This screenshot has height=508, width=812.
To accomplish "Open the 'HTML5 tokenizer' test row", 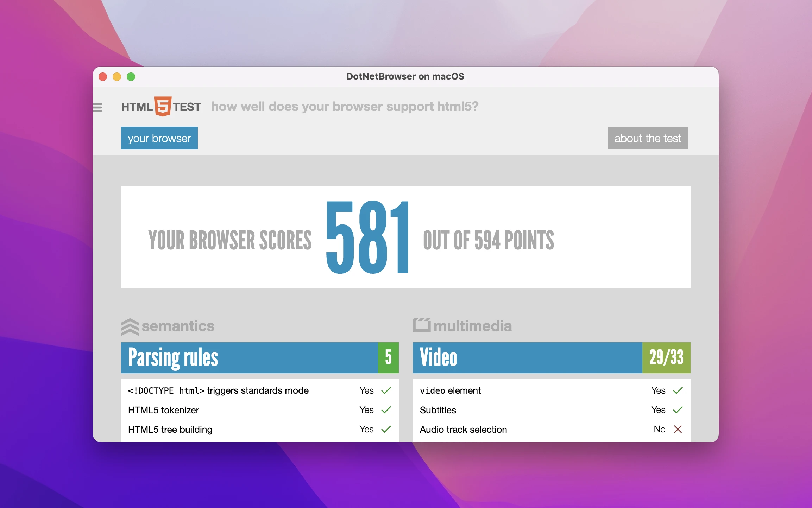I will click(x=260, y=410).
